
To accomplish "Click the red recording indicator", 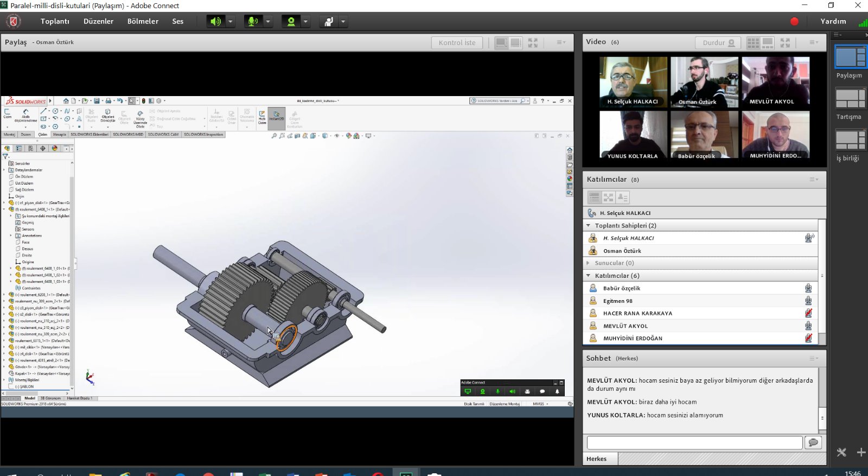I will (794, 22).
